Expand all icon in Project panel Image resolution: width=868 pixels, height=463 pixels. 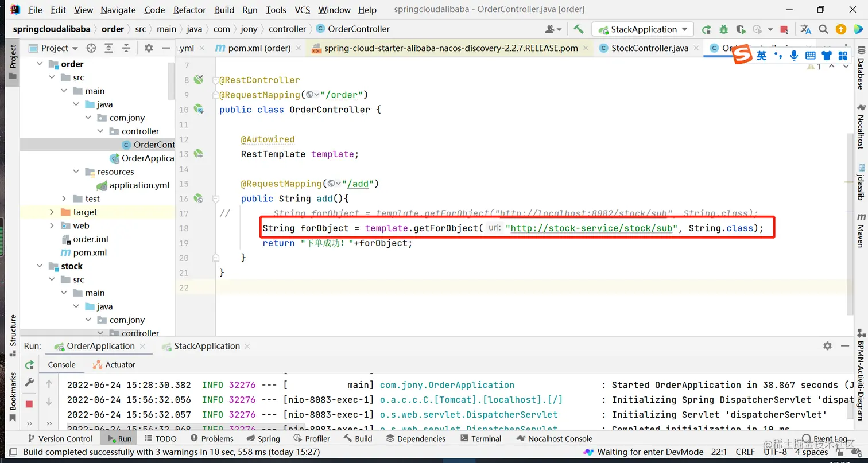click(109, 48)
